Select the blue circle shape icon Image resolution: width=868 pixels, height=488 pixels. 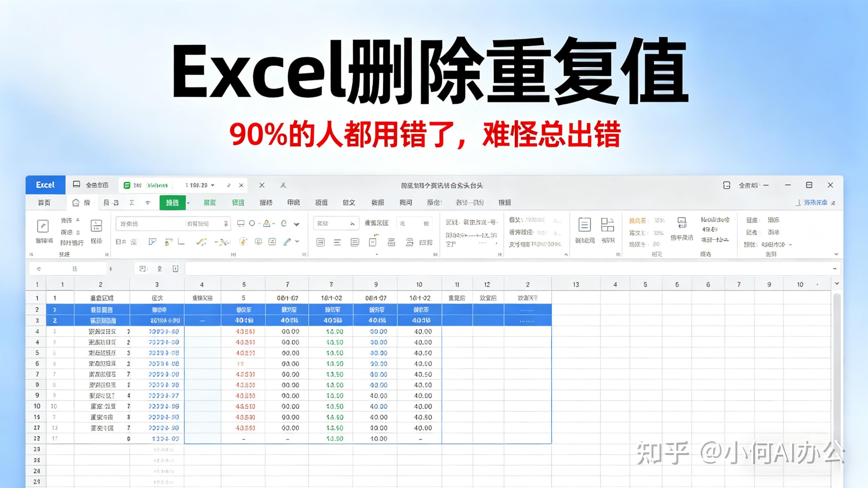(x=252, y=223)
